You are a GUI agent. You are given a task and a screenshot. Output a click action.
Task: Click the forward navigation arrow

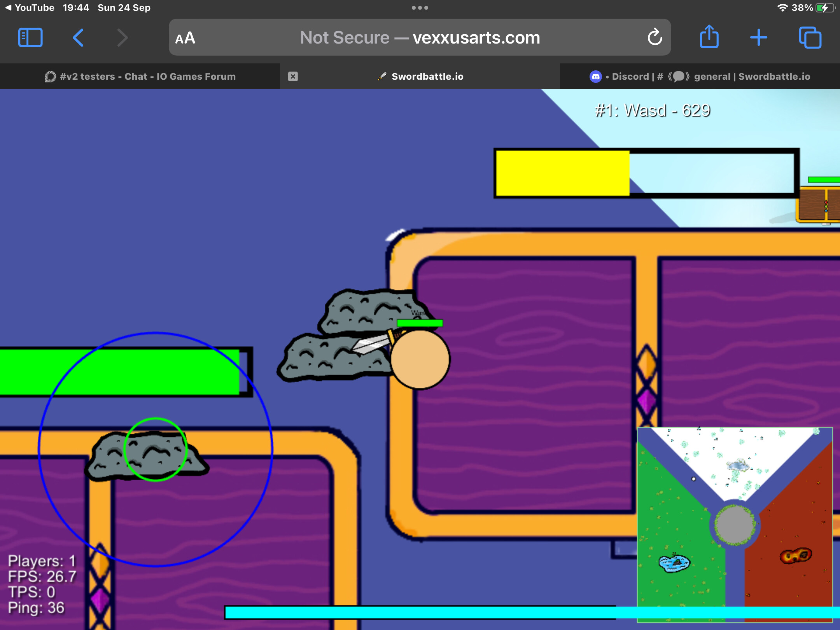click(122, 38)
